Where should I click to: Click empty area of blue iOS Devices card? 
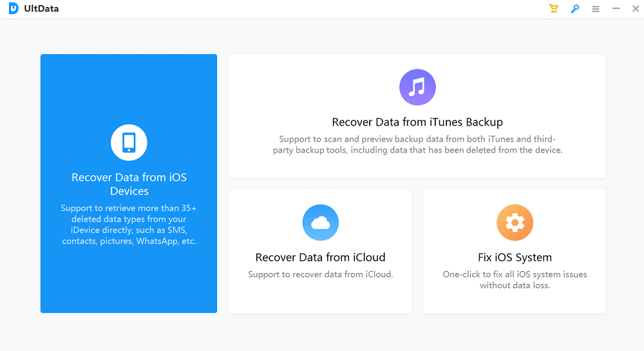click(x=129, y=283)
